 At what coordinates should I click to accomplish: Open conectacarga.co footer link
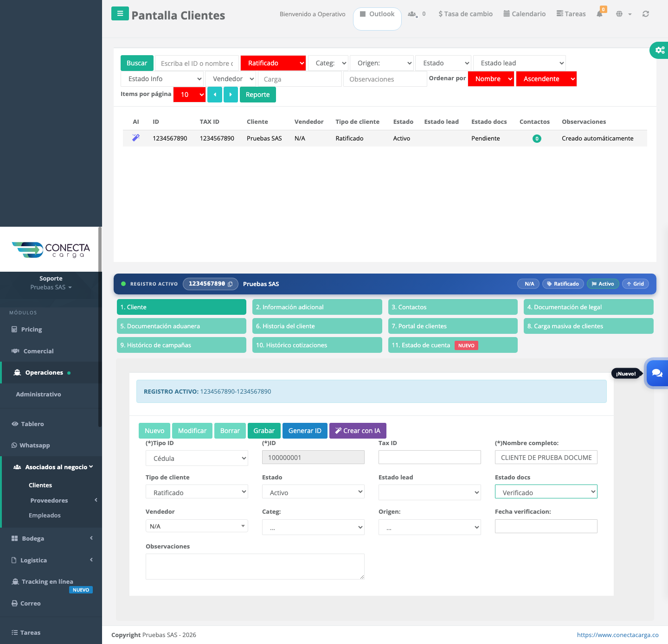[x=617, y=635]
